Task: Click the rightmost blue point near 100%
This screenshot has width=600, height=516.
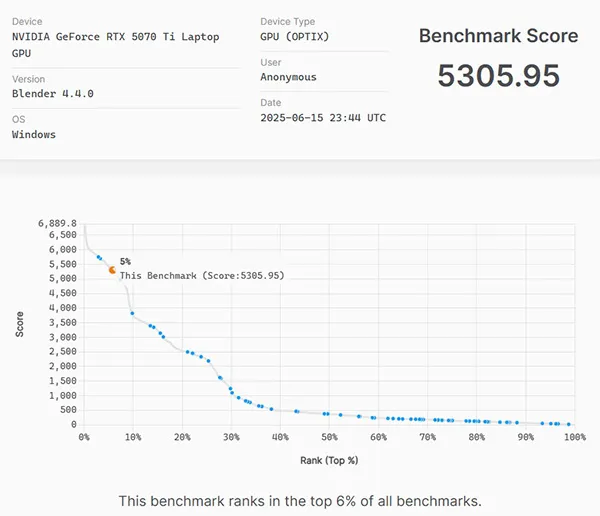Action: click(569, 424)
